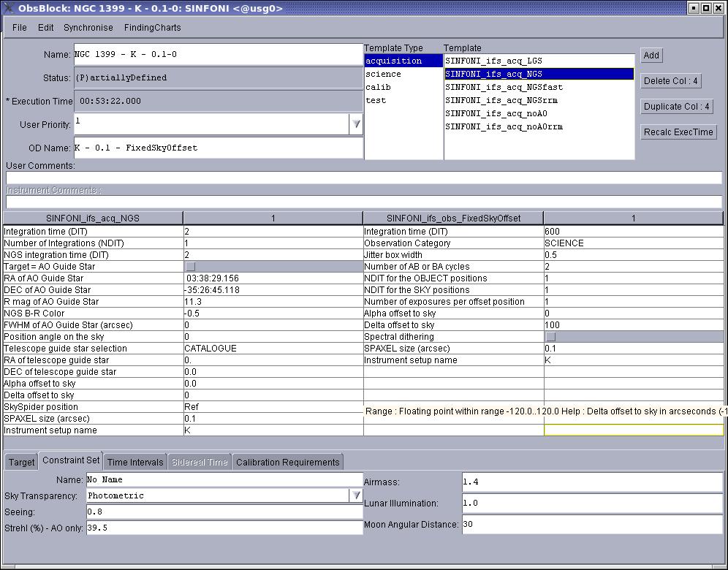Viewport: 728px width, 570px height.
Task: Click Telescope guide star selection CATALOGUE
Action: 273,348
